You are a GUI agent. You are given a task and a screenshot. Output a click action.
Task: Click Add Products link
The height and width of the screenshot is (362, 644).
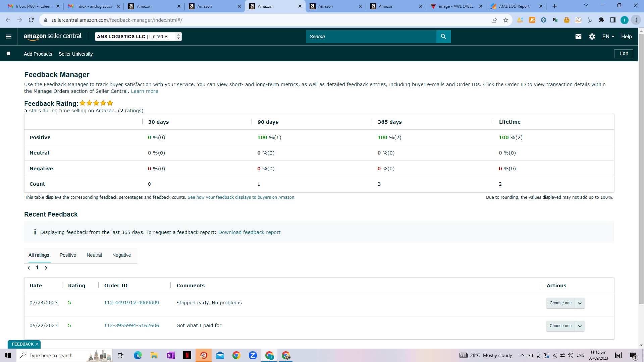[38, 54]
